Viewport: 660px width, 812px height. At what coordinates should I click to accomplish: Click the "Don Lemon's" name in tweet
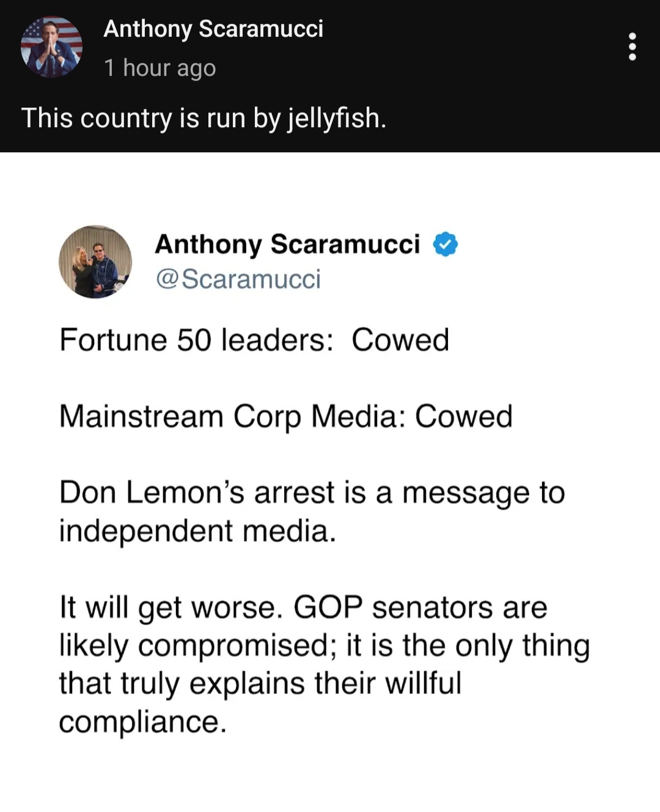pos(152,493)
